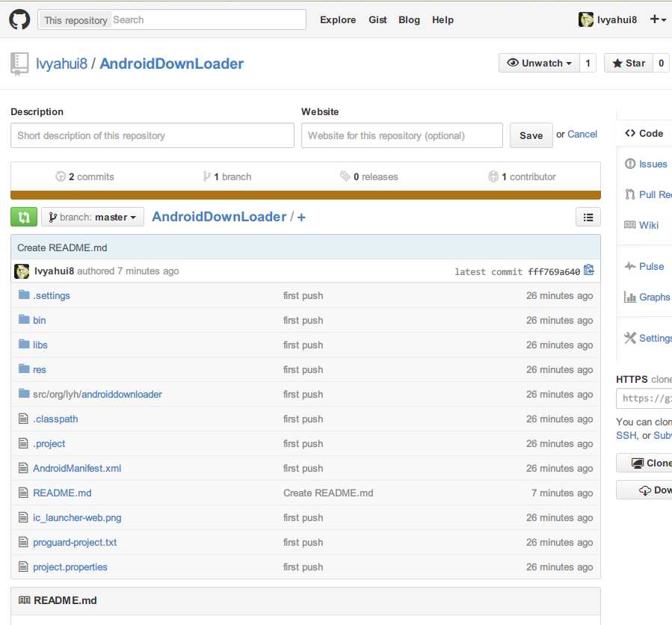672x625 pixels.
Task: Open the SSH clone link
Action: point(626,435)
